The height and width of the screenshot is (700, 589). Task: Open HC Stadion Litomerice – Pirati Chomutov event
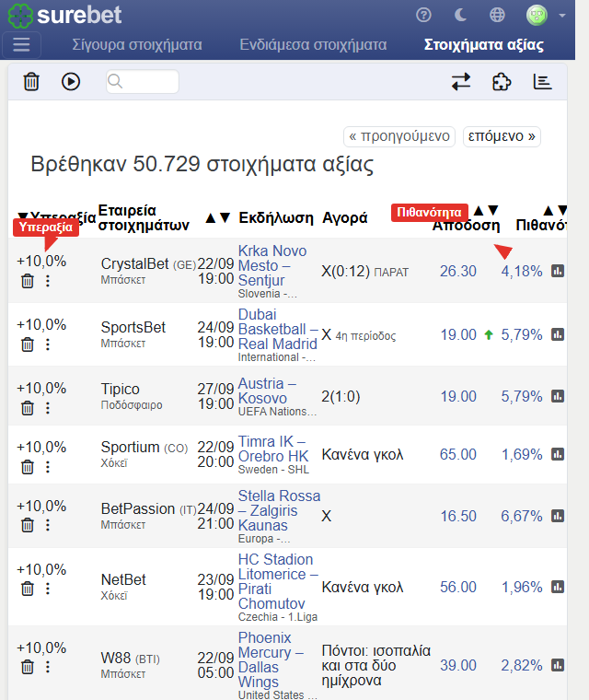(278, 581)
